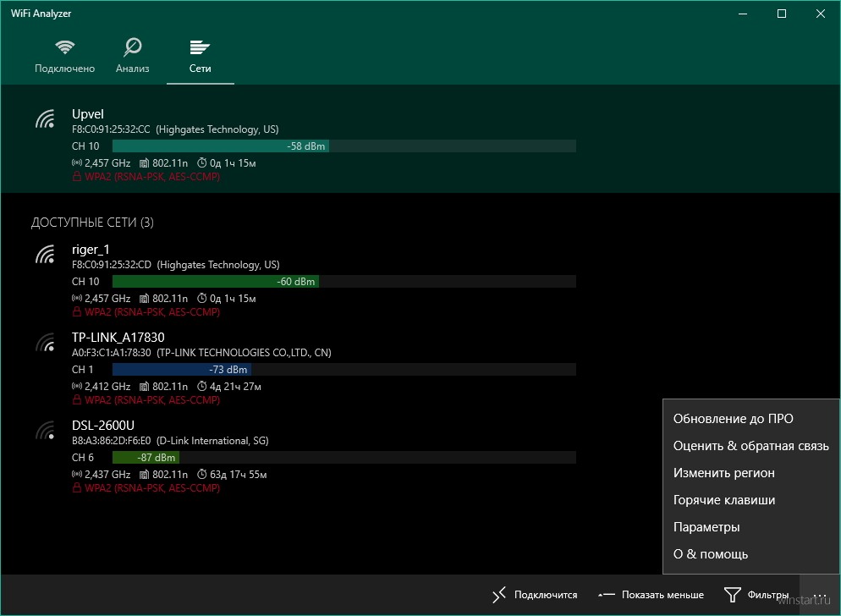Click the Upvel 802.11n protocol icon
Image resolution: width=841 pixels, height=616 pixels.
click(x=144, y=162)
